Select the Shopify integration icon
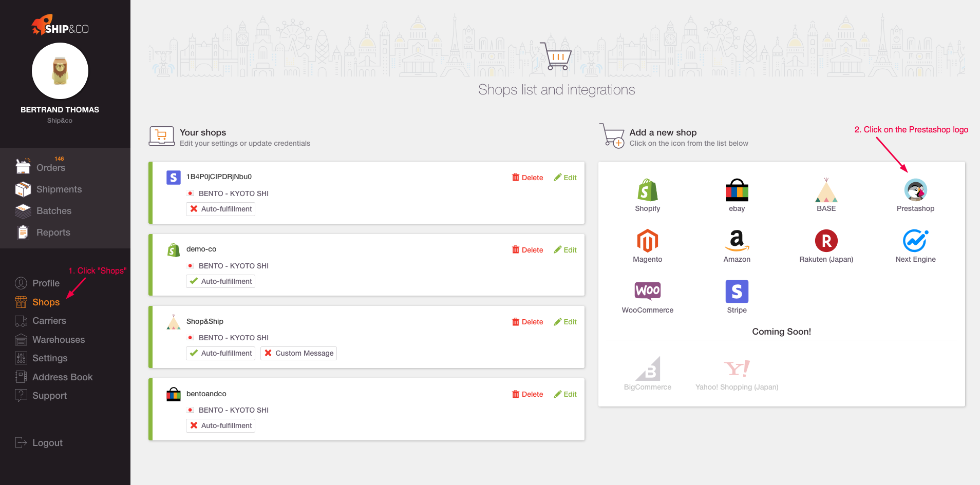Viewport: 980px width, 485px height. point(647,190)
